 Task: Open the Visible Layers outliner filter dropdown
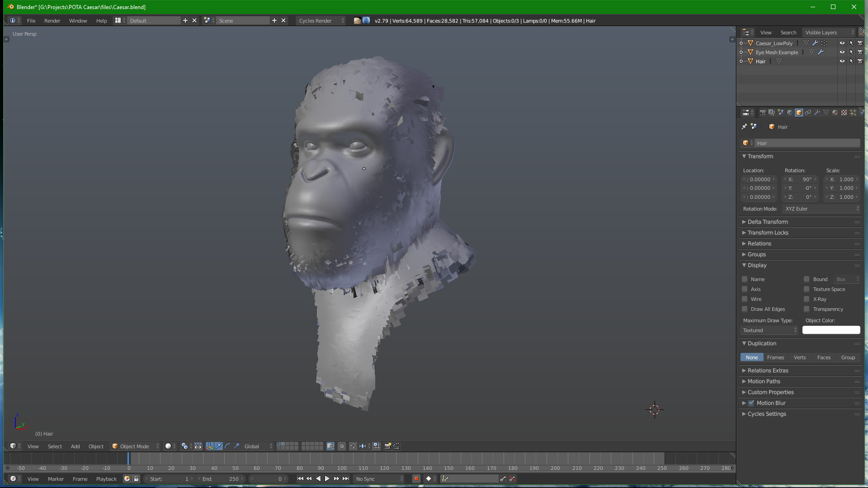[829, 33]
